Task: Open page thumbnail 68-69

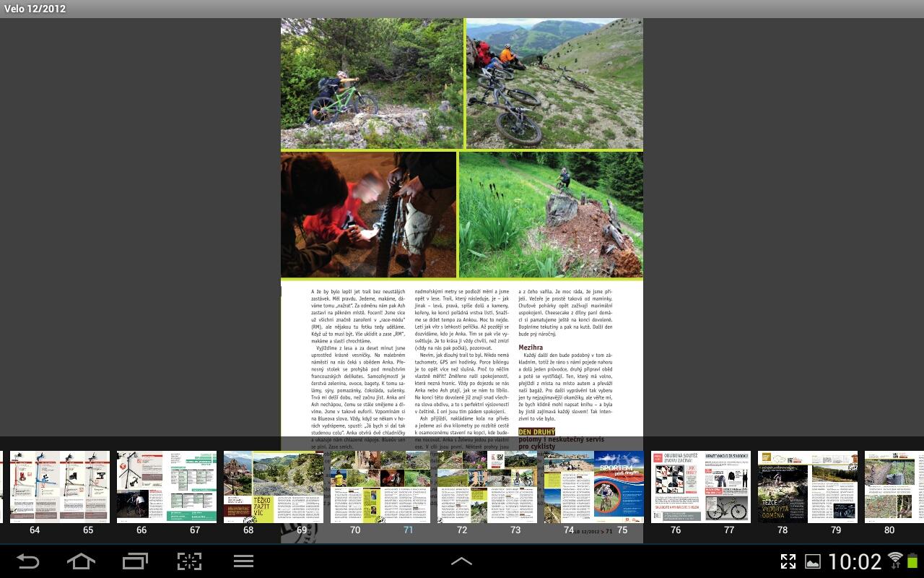Action: (x=274, y=487)
